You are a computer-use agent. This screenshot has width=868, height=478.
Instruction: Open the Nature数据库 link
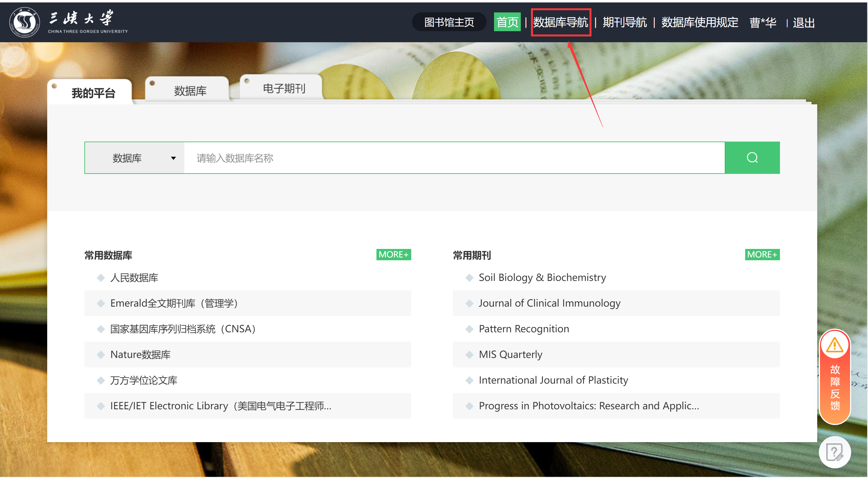140,355
